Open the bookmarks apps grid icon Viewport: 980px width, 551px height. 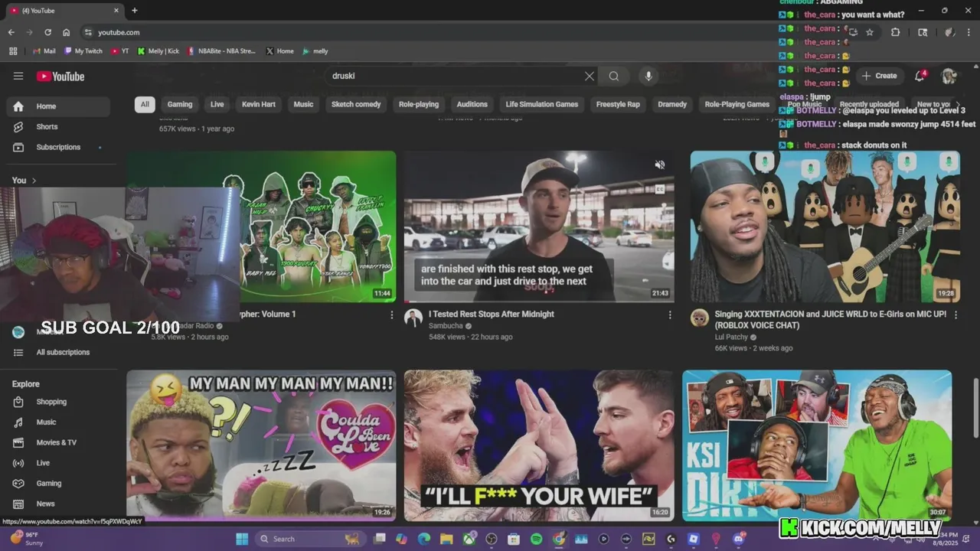tap(13, 51)
